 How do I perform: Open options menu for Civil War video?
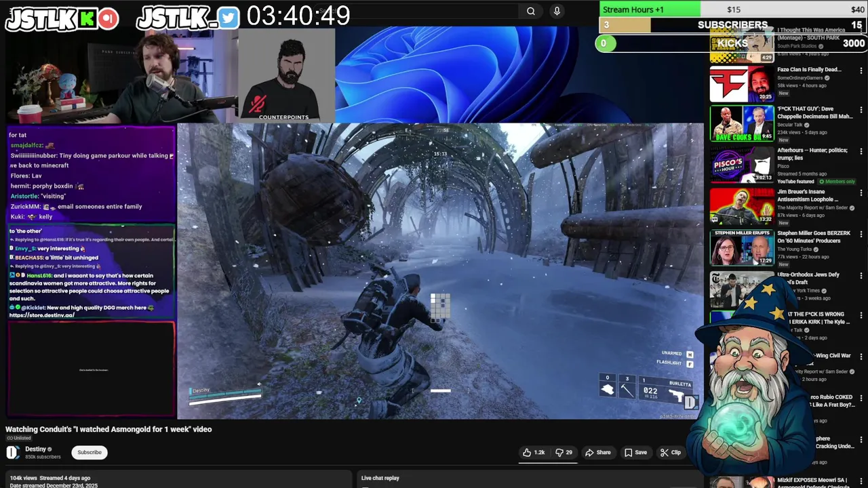pyautogui.click(x=861, y=356)
